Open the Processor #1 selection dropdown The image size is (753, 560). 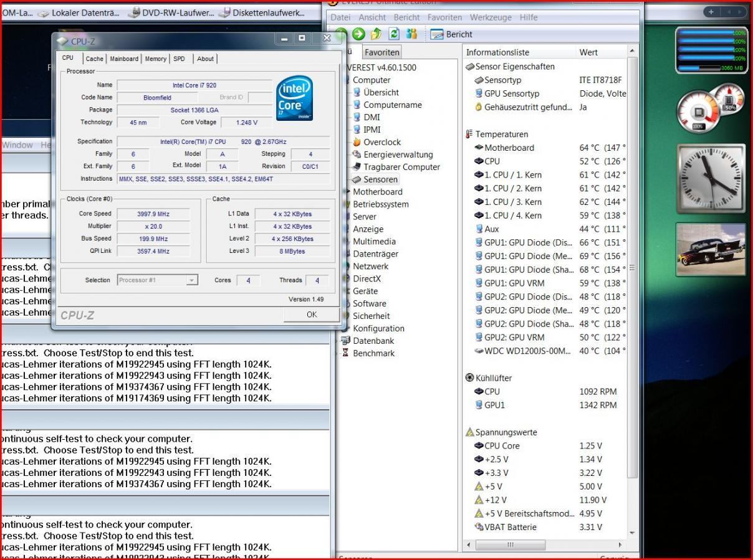(158, 280)
